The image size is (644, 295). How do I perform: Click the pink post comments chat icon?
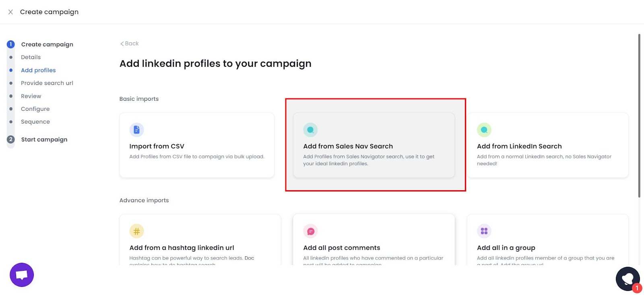pos(311,231)
